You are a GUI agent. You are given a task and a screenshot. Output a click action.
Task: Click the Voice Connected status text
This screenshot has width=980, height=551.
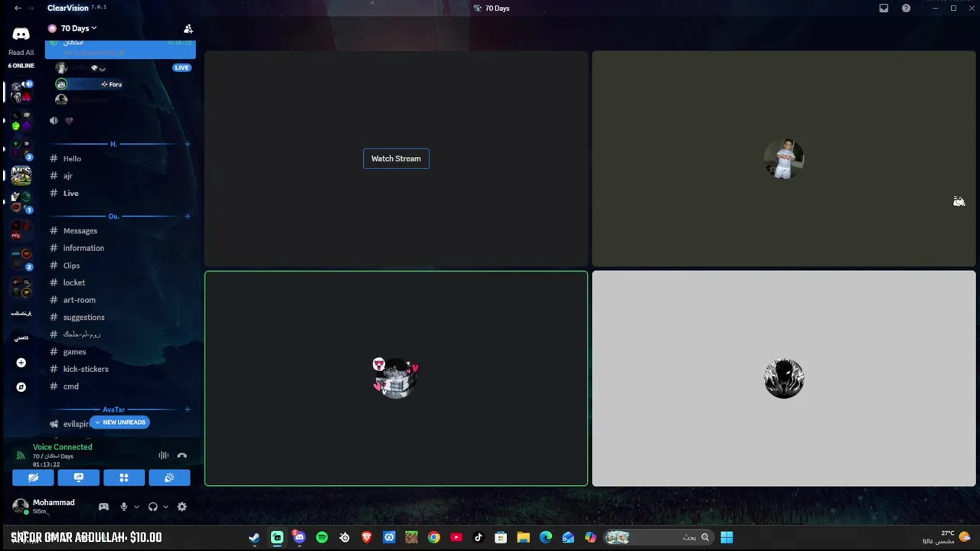coord(62,447)
